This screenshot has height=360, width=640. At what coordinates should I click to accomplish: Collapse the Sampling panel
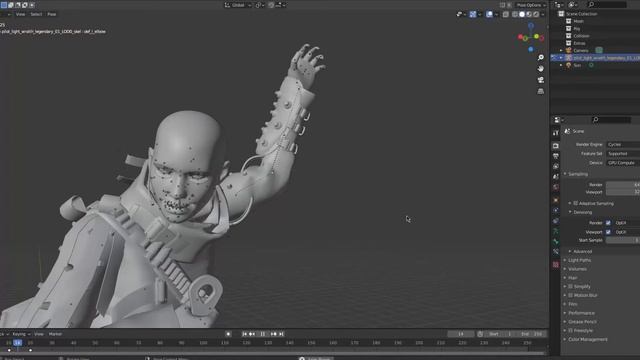[577, 174]
